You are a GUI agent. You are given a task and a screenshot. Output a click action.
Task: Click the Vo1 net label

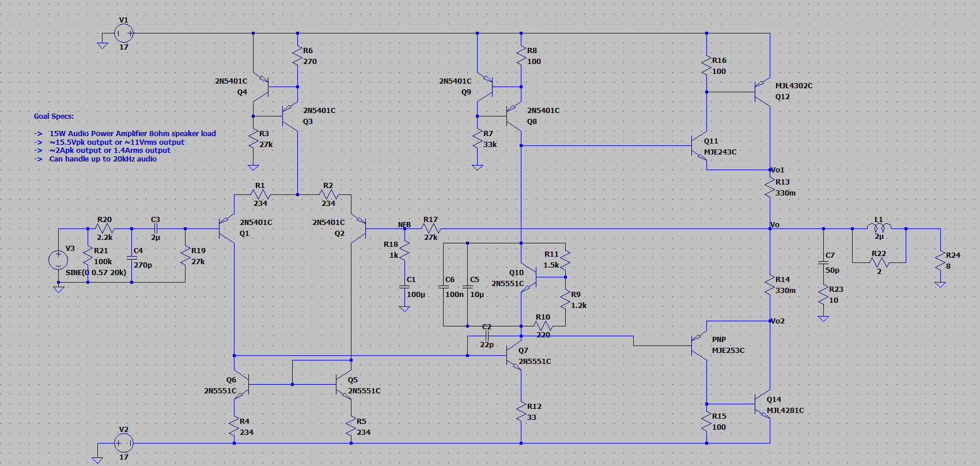(777, 170)
